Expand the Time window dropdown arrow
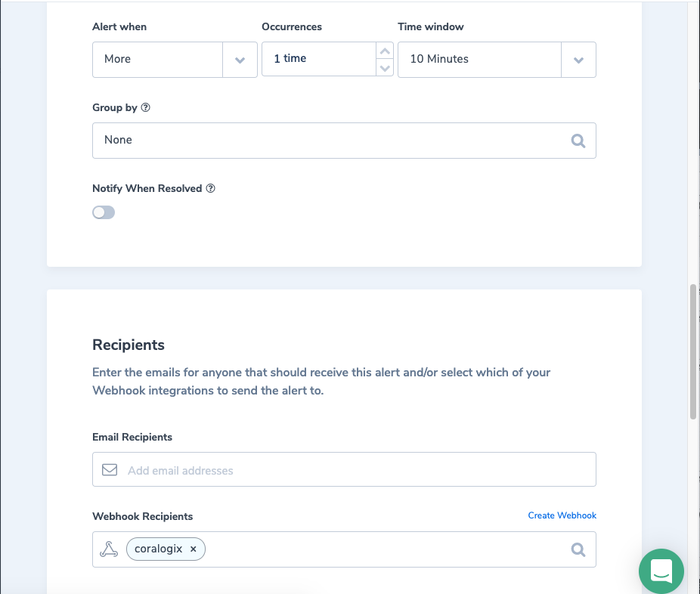Screen dimensions: 700x594 578,60
